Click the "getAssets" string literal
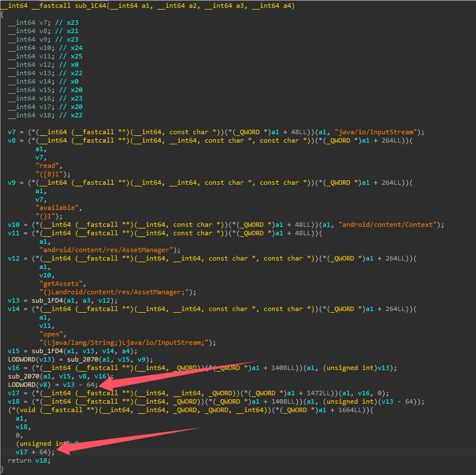 pyautogui.click(x=61, y=284)
